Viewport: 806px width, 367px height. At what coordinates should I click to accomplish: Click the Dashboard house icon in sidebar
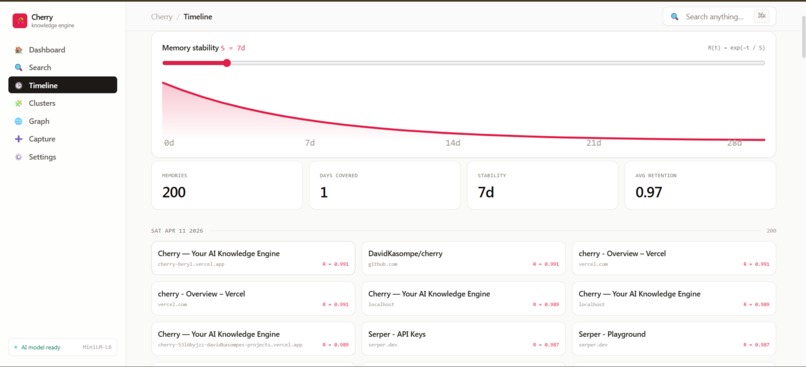click(x=19, y=50)
